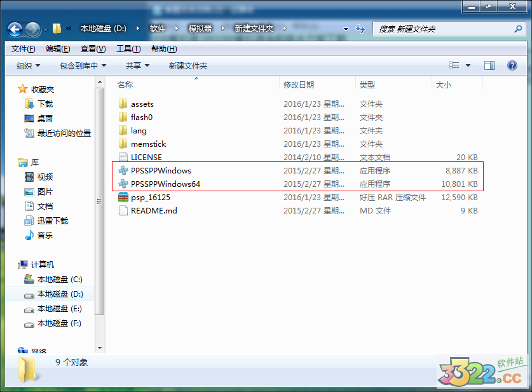Click navigation pane scrollbar up arrow
The image size is (532, 392).
[100, 82]
